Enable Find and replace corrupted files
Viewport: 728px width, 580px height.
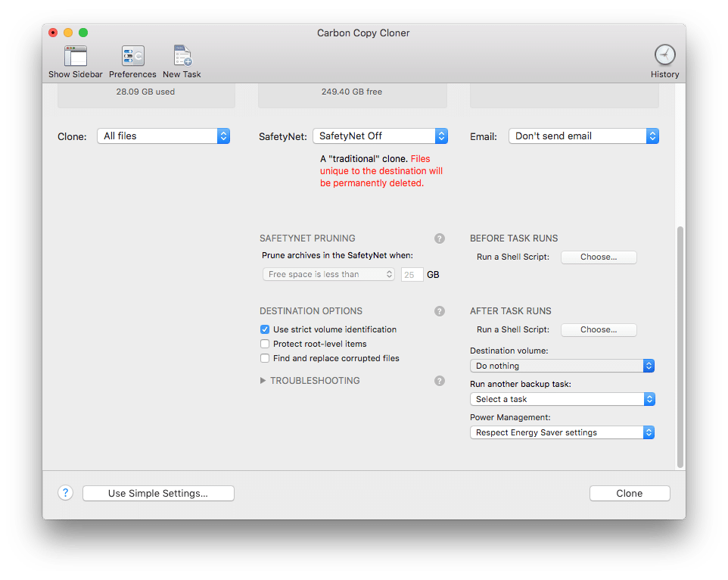(x=265, y=358)
